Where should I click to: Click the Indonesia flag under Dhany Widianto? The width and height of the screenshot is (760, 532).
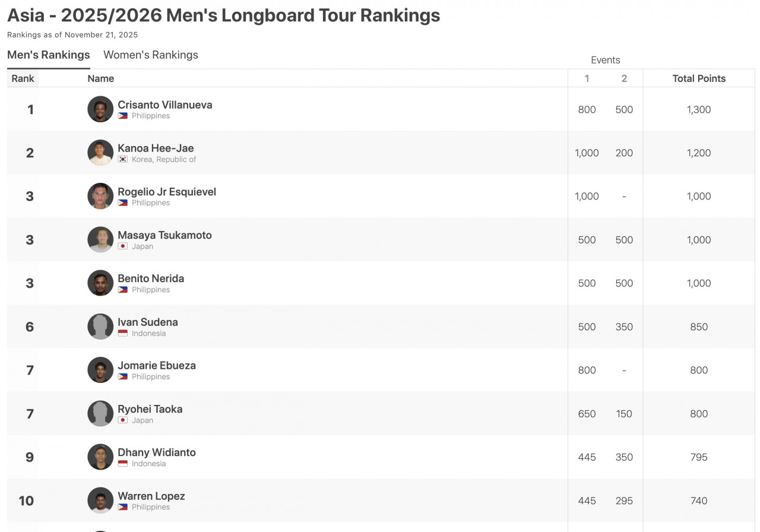tap(123, 464)
